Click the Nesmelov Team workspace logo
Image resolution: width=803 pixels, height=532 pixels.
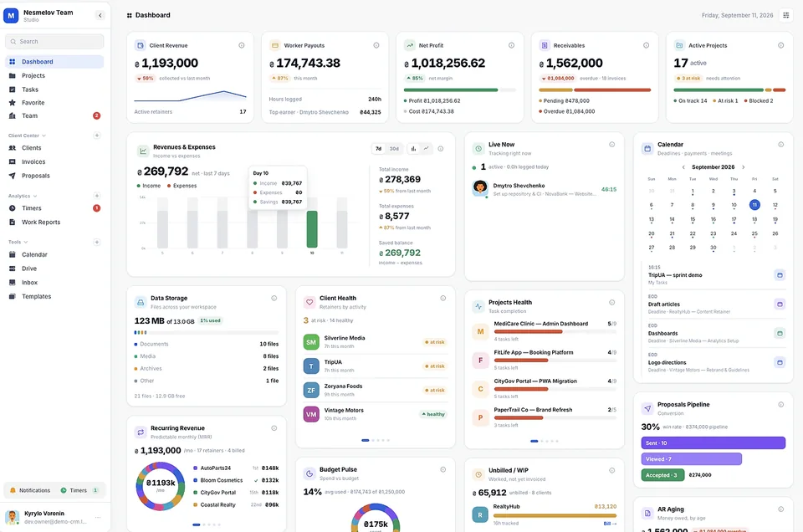(11, 15)
